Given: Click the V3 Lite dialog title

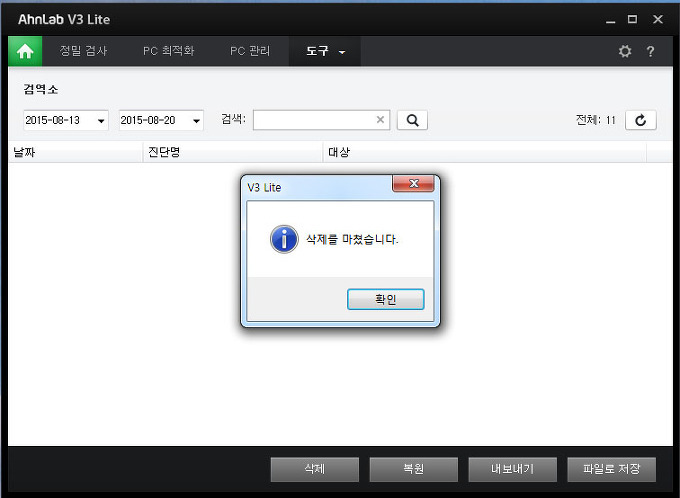Looking at the screenshot, I should [x=264, y=187].
